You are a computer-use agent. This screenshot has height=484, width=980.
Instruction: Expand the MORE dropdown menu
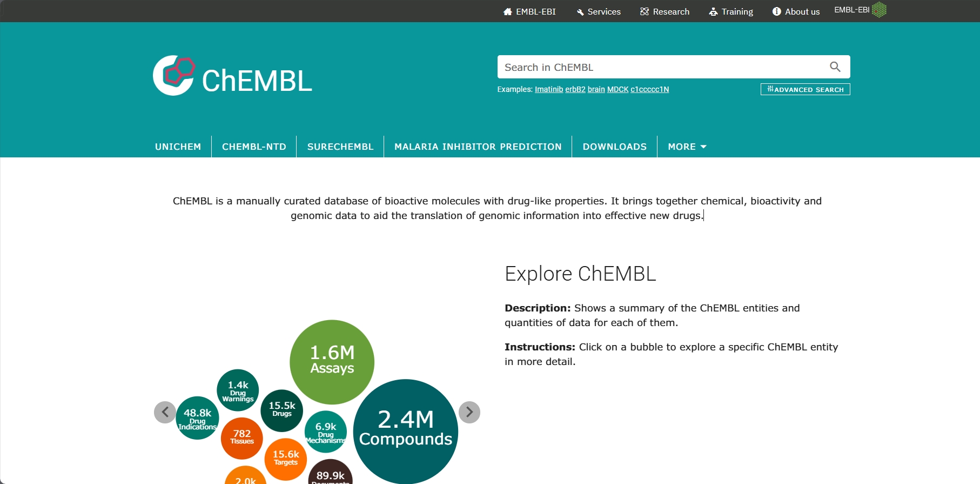687,147
